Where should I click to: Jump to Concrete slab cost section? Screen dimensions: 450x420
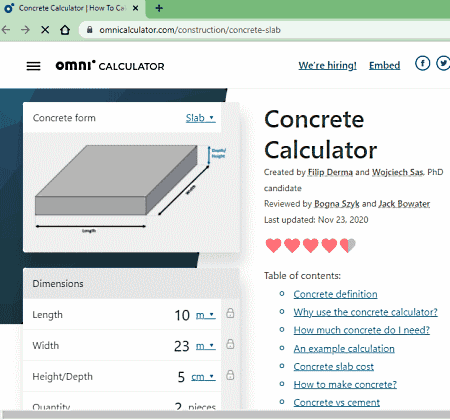(x=333, y=367)
